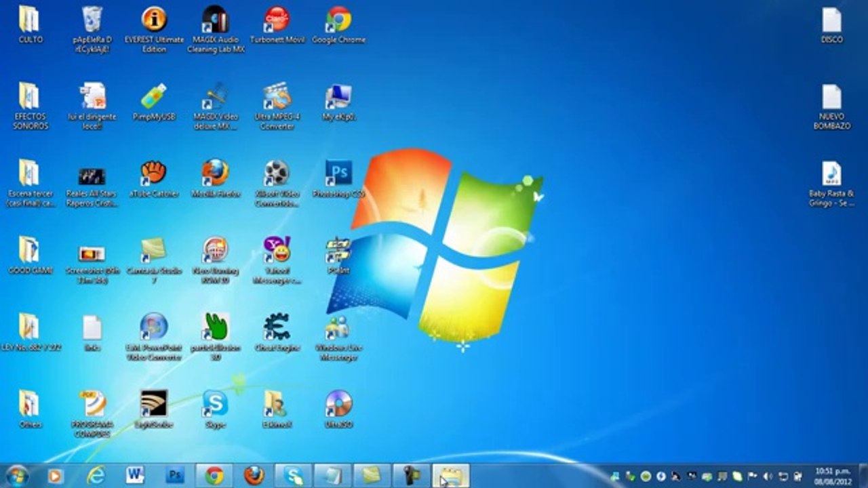Open the EFECTOS SONOROS folder
Viewport: 868px width, 488px height.
click(x=30, y=106)
